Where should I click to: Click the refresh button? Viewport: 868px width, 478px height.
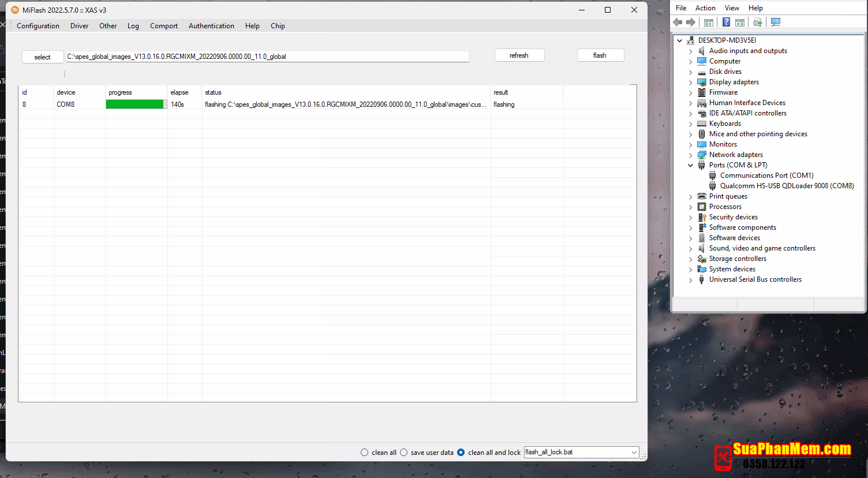click(x=519, y=55)
